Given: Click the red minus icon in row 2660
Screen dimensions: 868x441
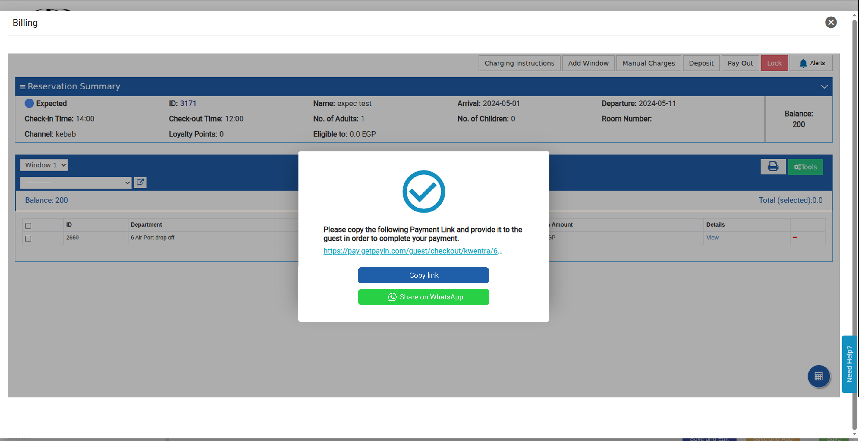Looking at the screenshot, I should 794,237.
